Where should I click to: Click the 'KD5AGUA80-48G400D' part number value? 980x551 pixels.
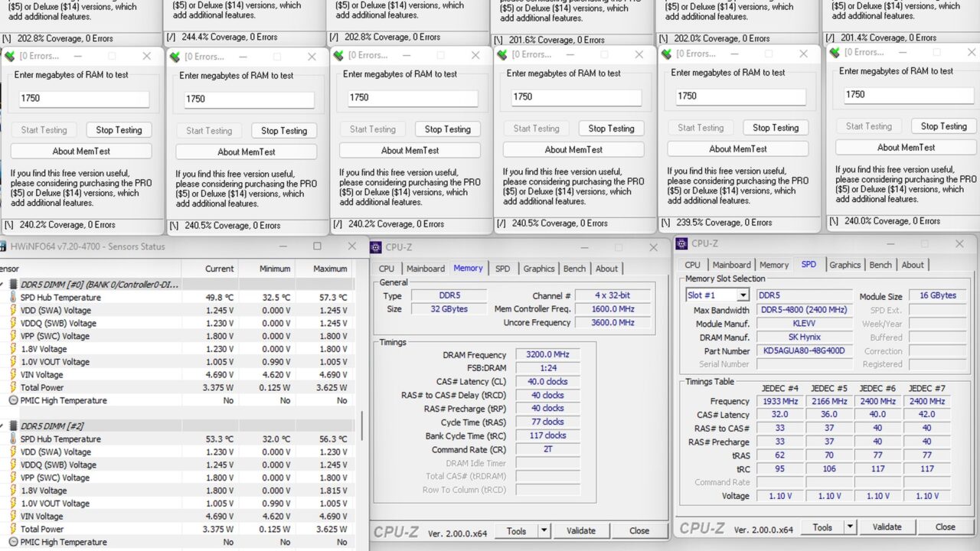coord(805,351)
